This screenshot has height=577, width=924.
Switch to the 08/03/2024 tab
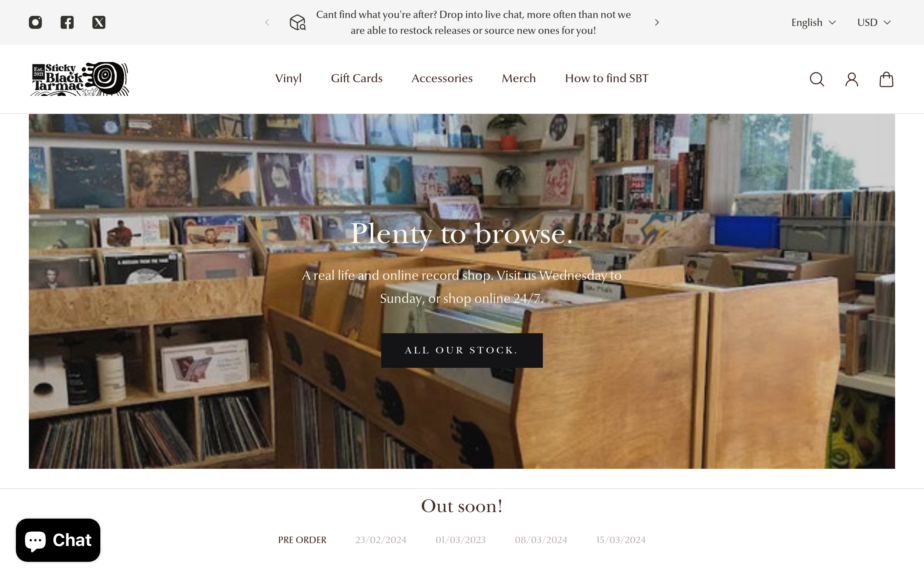tap(541, 540)
